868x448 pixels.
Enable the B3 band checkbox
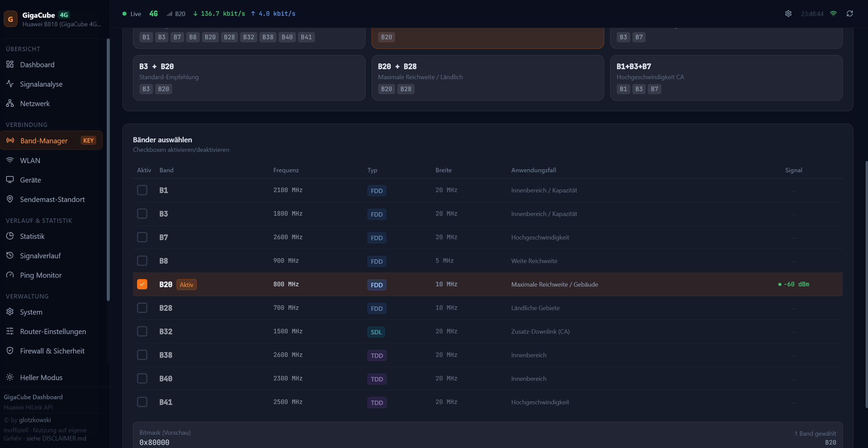(142, 214)
